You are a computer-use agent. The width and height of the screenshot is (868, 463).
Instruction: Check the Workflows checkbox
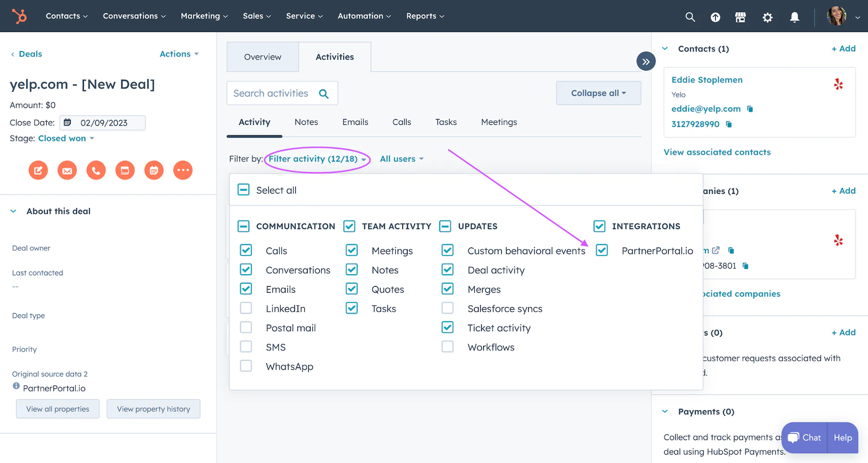[447, 347]
